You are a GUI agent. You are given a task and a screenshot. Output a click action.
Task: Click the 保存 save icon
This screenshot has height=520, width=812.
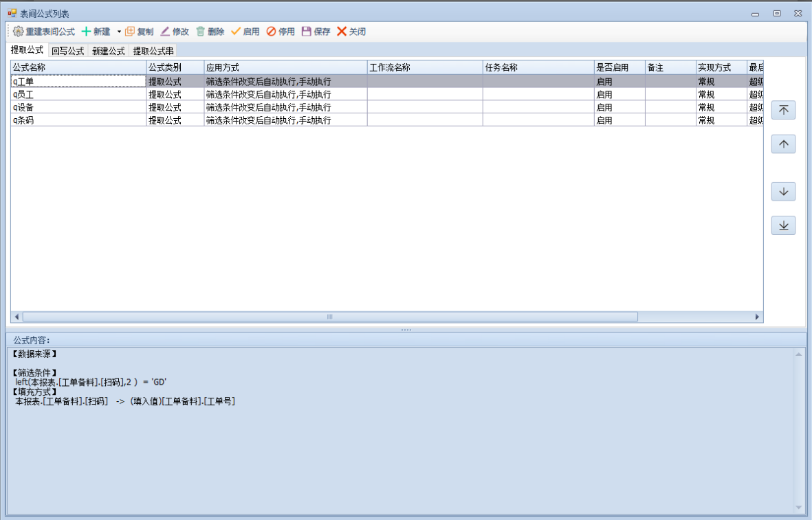click(307, 32)
